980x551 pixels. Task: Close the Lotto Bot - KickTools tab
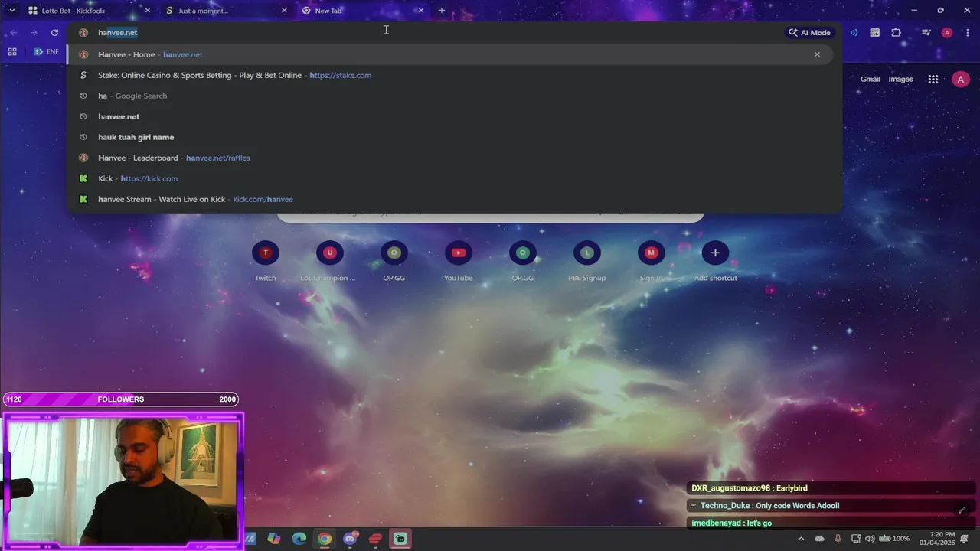[148, 11]
